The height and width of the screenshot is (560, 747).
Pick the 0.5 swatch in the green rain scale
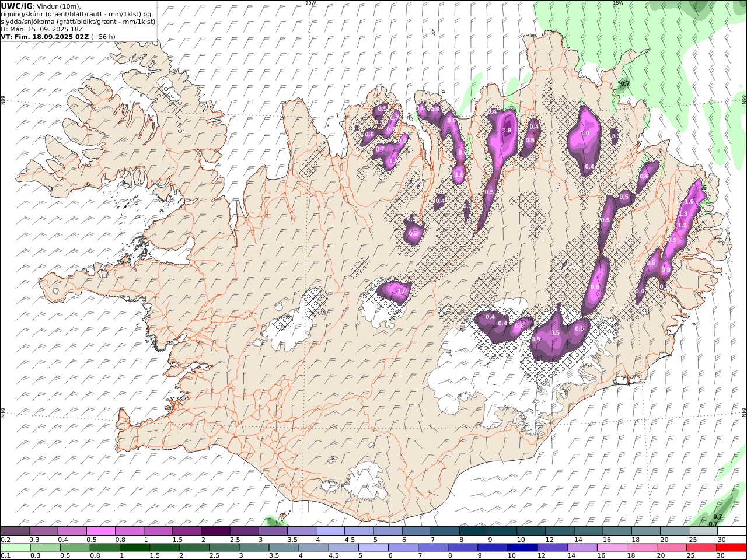pos(75,548)
